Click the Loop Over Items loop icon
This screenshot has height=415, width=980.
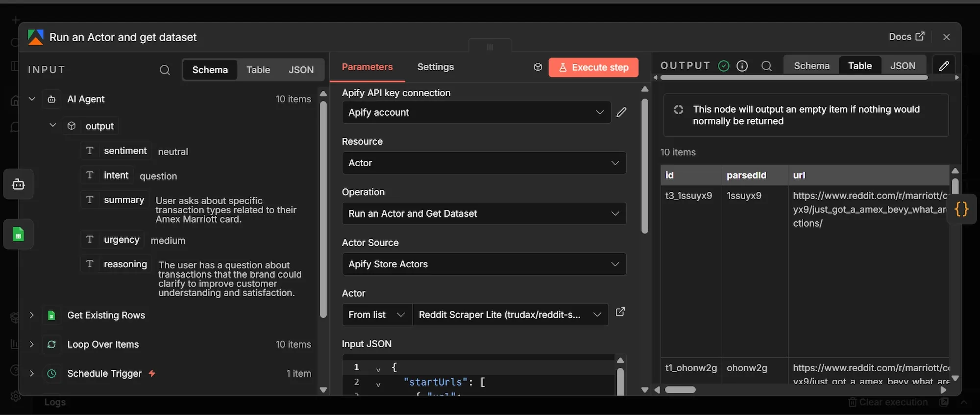[x=51, y=345]
